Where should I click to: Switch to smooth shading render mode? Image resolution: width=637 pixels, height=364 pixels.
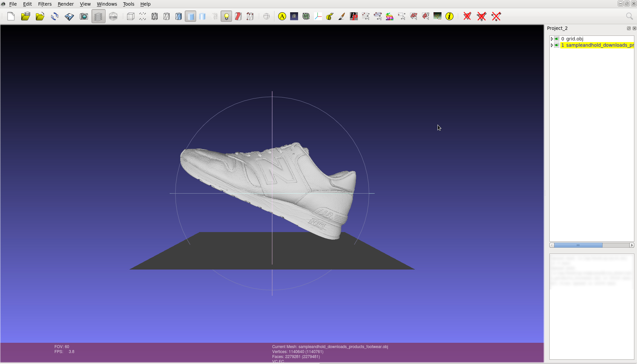pos(202,16)
